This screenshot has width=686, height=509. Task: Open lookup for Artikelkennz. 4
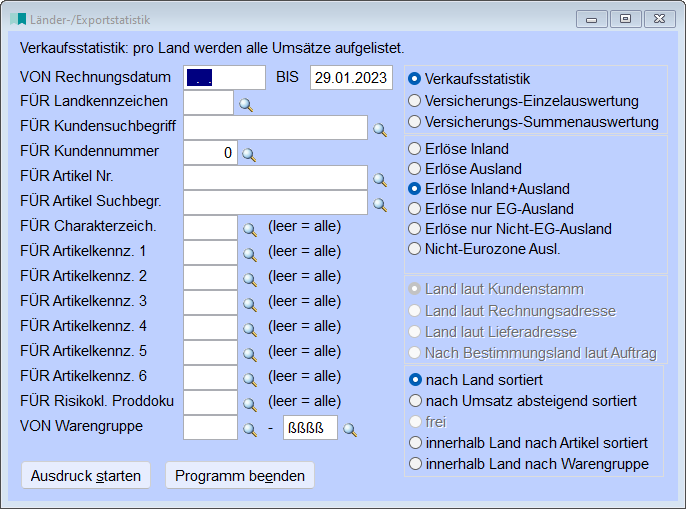coord(250,329)
